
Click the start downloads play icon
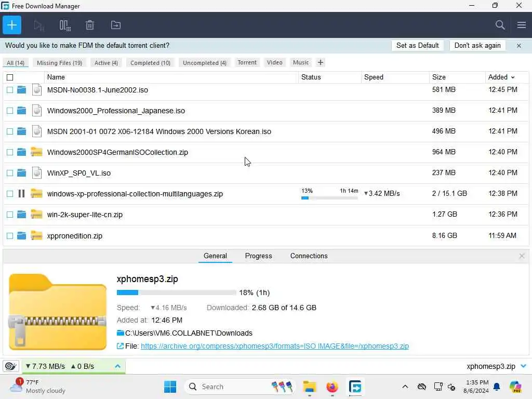coord(39,25)
